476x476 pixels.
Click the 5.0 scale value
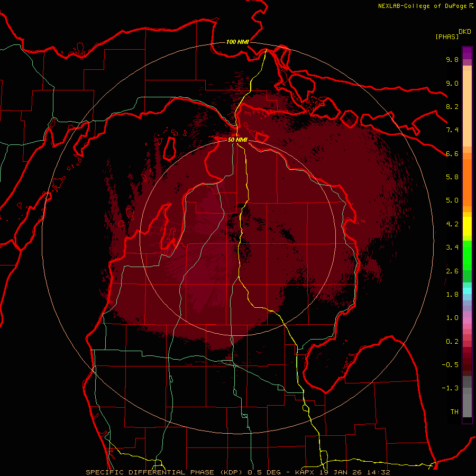(452, 200)
